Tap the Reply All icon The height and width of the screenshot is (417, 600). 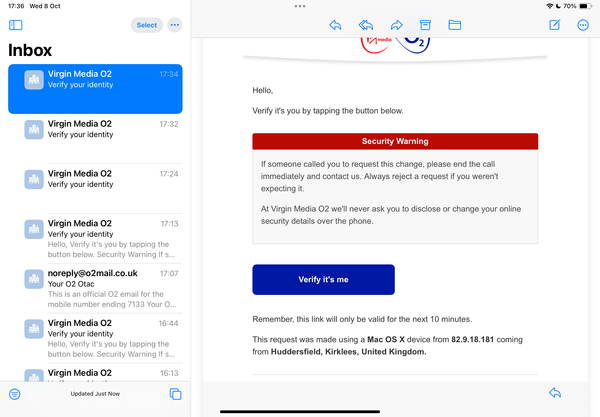365,25
